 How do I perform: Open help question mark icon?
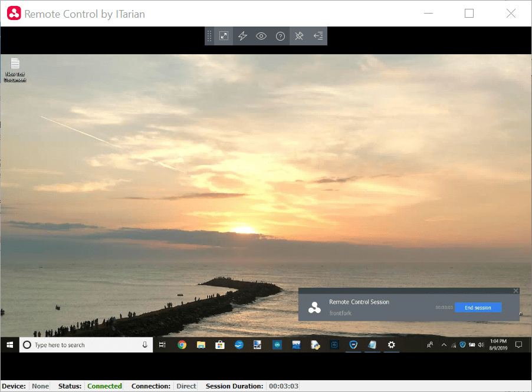click(x=280, y=36)
